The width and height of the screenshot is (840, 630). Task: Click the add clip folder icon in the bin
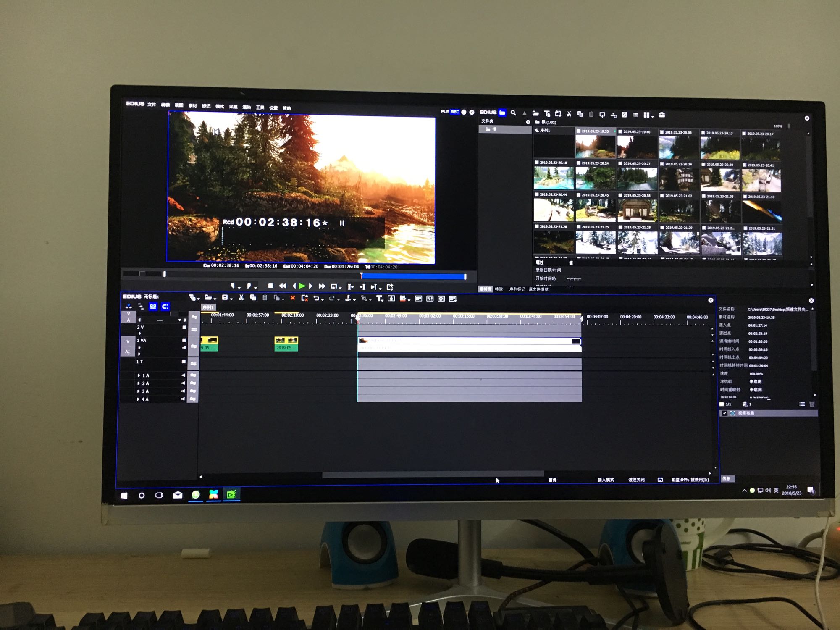[535, 113]
